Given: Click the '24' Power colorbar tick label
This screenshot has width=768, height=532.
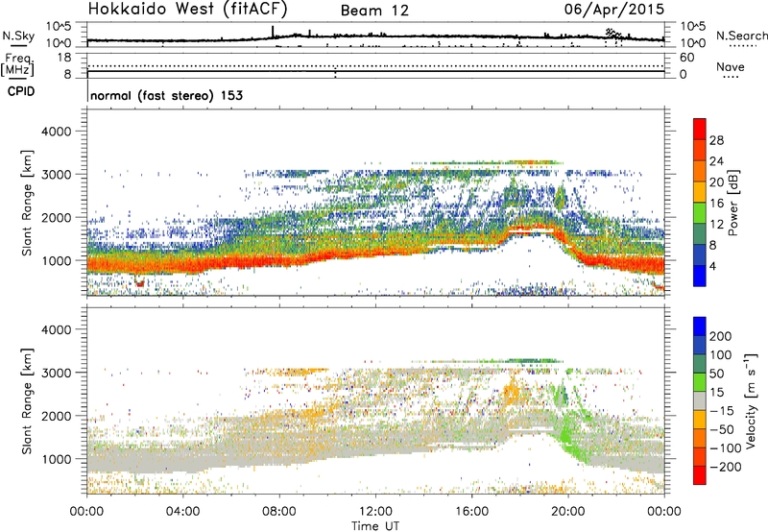Looking at the screenshot, I should 716,161.
